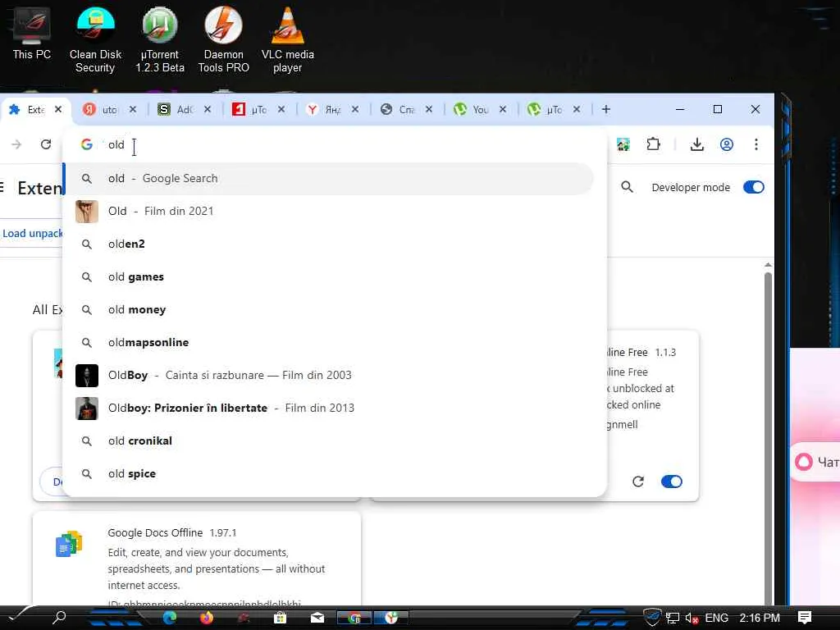
Task: Open µTorrent 1.2.3 Beta desktop icon
Action: pos(160,40)
